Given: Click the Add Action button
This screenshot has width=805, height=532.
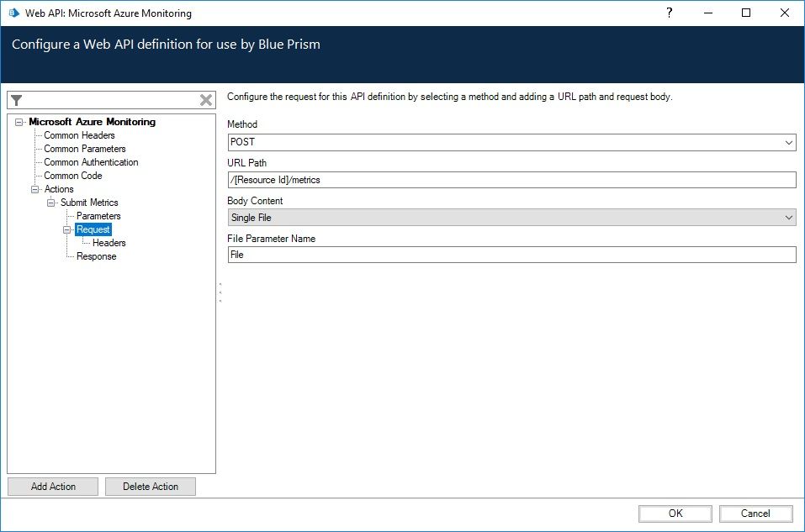Looking at the screenshot, I should coord(53,487).
